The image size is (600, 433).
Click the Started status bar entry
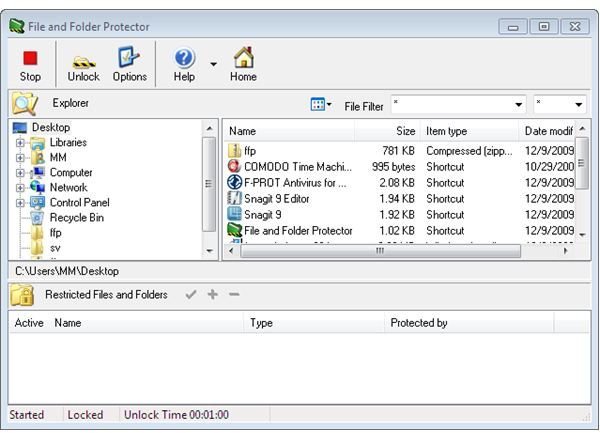27,415
